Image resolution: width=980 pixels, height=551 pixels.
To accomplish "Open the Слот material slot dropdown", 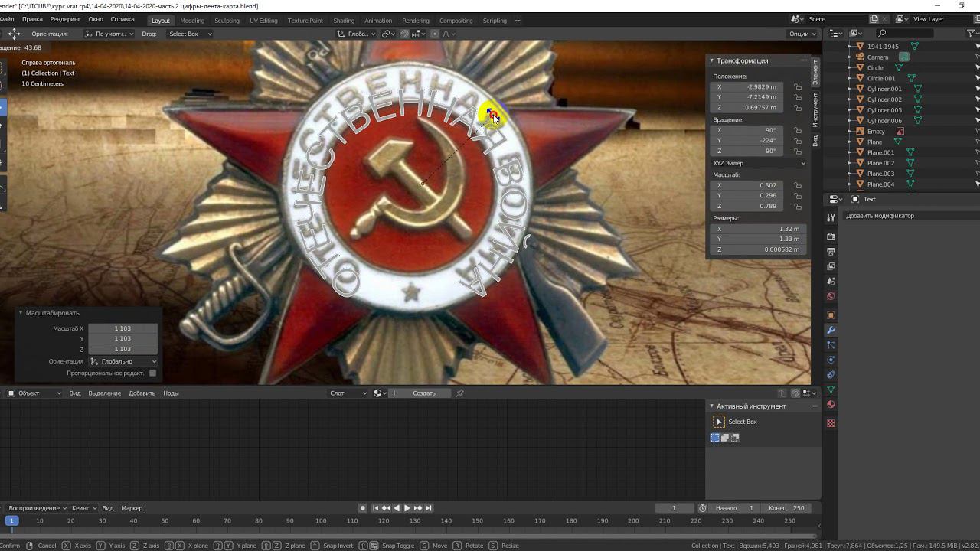I will (348, 393).
